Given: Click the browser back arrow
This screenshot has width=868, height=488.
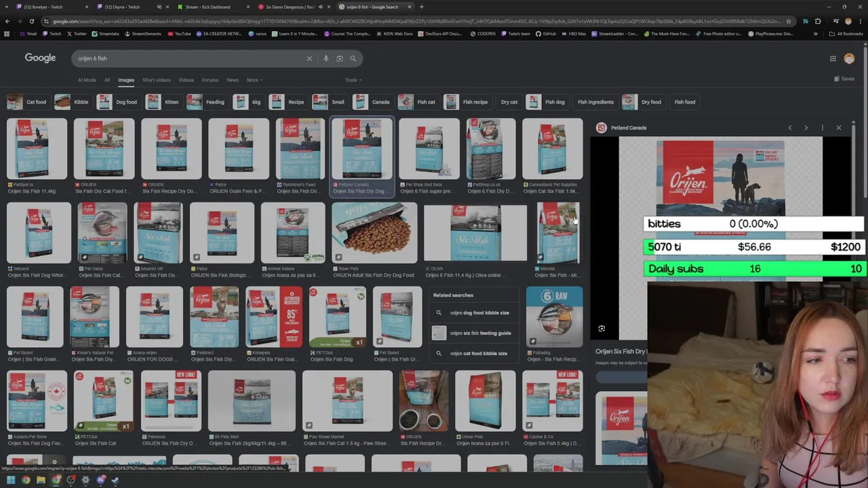Looking at the screenshot, I should coord(7,21).
